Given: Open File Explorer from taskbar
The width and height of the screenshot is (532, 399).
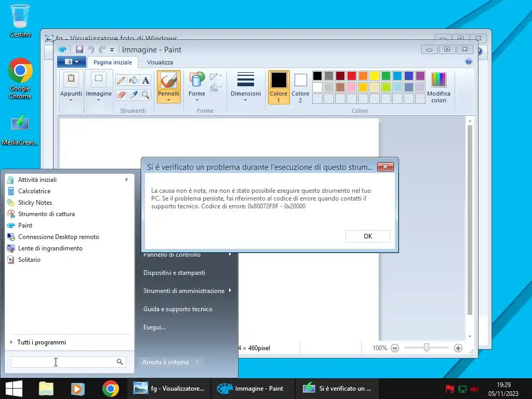Looking at the screenshot, I should 46,389.
